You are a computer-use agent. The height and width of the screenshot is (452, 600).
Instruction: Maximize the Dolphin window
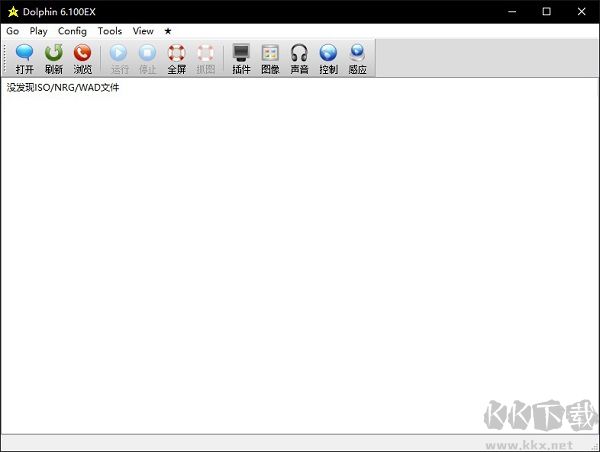pyautogui.click(x=546, y=12)
